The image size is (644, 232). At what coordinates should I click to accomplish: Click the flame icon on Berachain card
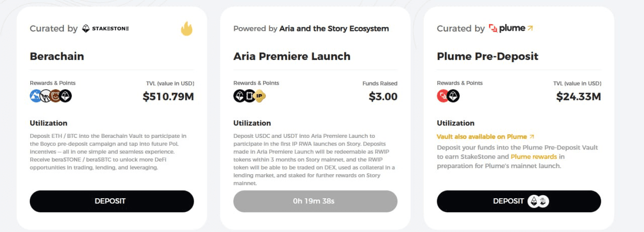(187, 29)
